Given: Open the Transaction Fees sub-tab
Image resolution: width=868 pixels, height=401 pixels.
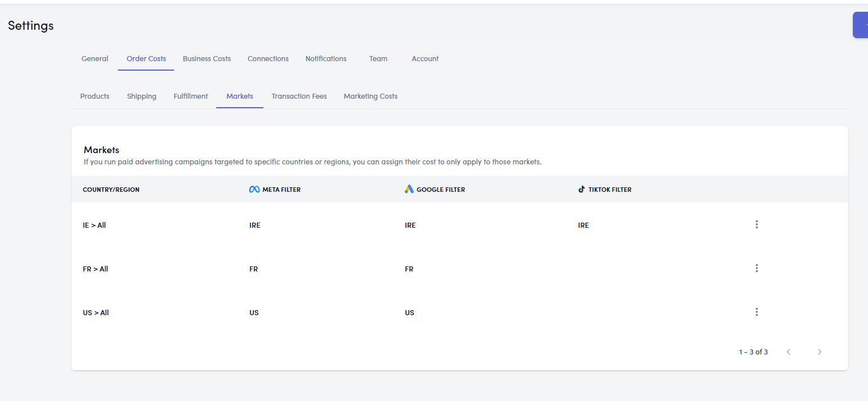Looking at the screenshot, I should coord(299,96).
